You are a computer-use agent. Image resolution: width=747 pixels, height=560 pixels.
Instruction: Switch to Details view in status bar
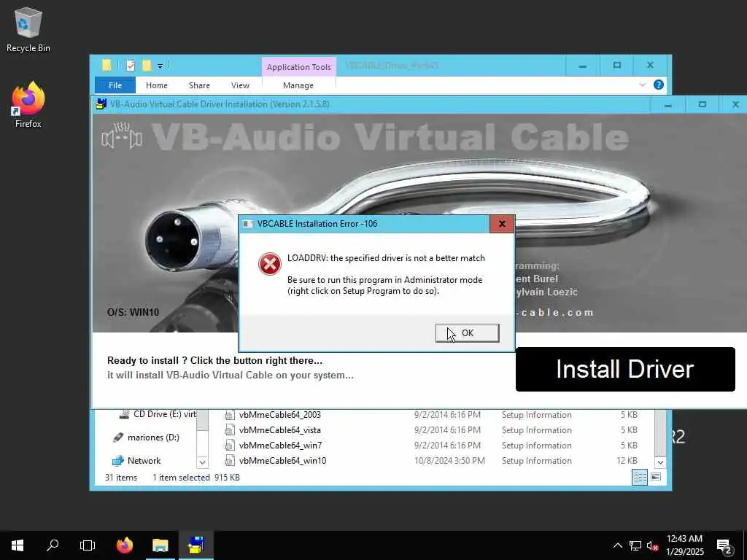point(640,477)
